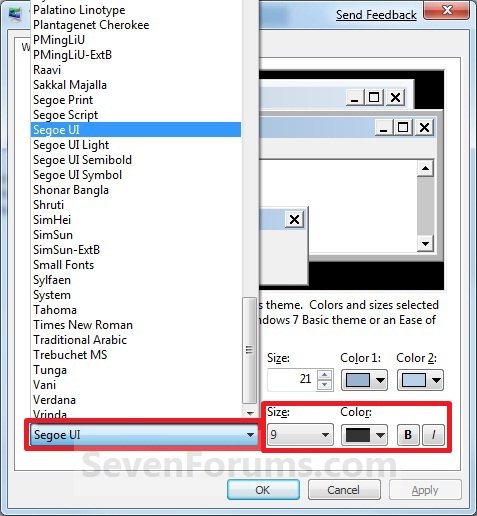
Task: Confirm with the OK button
Action: (263, 490)
